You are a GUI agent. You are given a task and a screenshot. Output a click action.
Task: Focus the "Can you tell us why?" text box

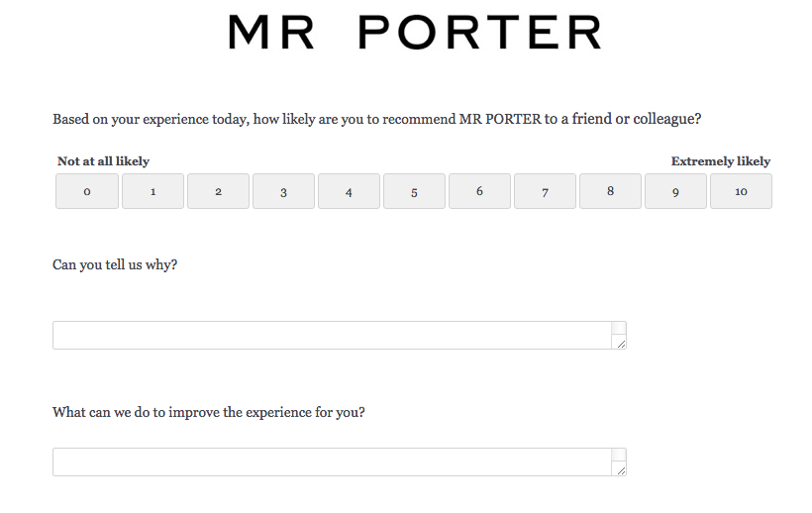[x=332, y=335]
